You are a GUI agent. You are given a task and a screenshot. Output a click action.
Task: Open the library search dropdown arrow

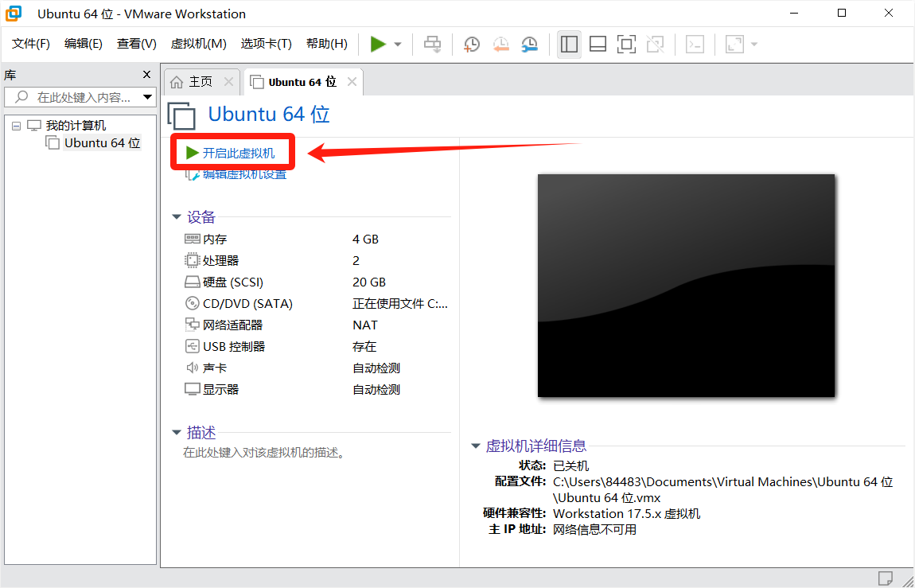click(147, 97)
